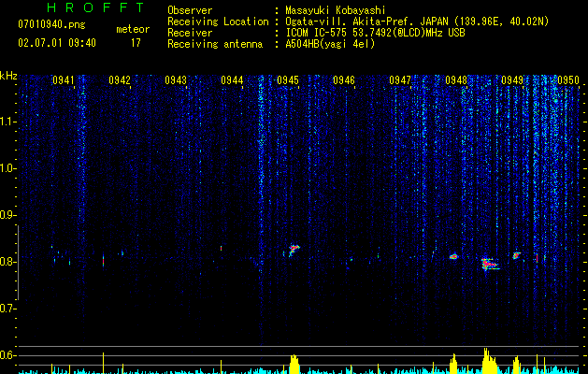Click the kHz axis unit label

8,76
